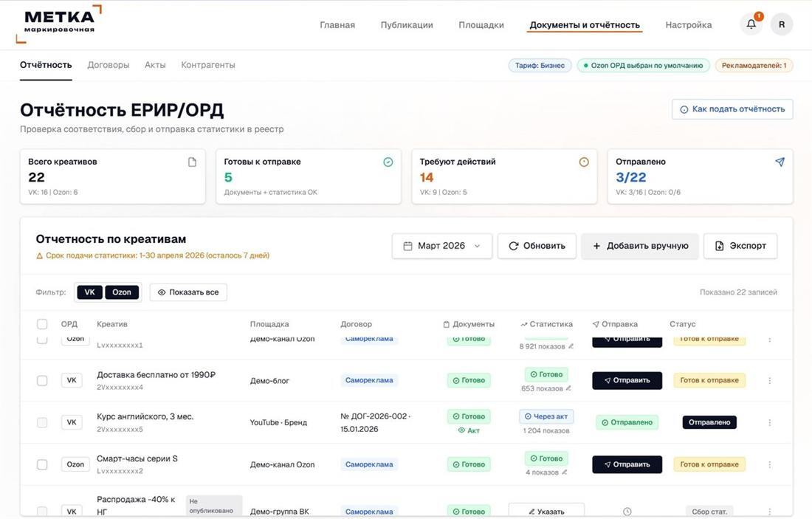Open notifications bell icon
Viewport: 812px width, 519px height.
tap(751, 24)
